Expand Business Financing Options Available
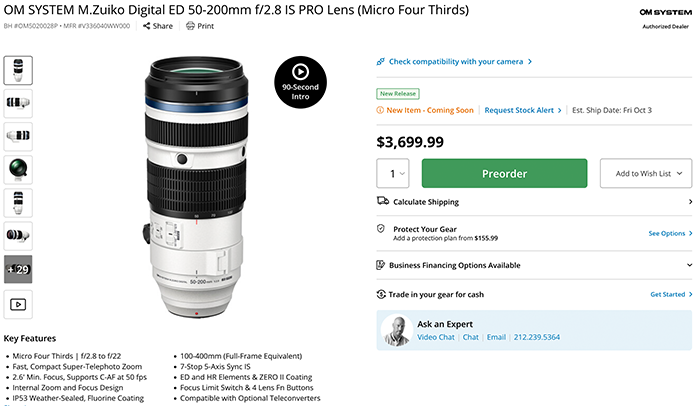Viewport: 700px width, 406px height. tap(689, 265)
